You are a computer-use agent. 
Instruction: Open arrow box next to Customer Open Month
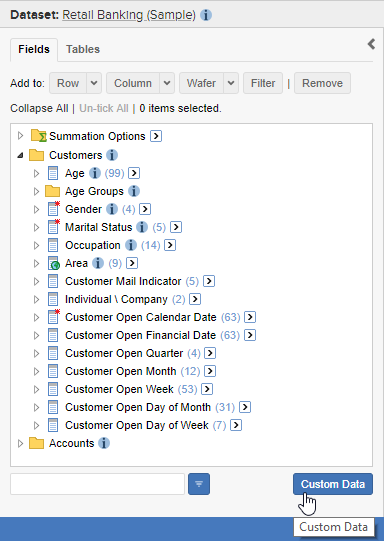[210, 371]
